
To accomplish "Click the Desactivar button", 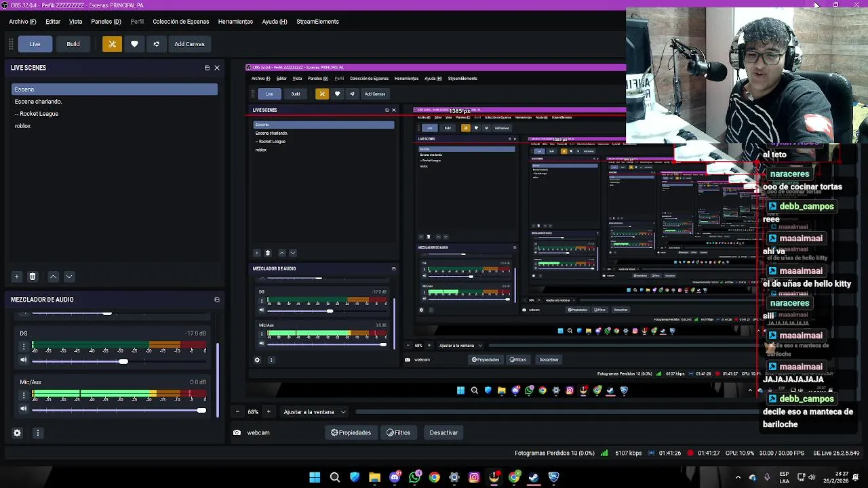I will click(443, 432).
